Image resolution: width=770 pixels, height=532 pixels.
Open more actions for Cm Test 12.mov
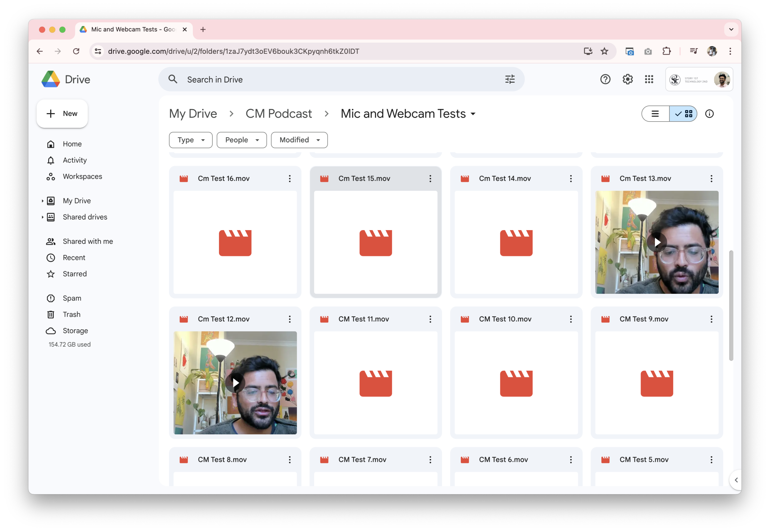(x=290, y=319)
